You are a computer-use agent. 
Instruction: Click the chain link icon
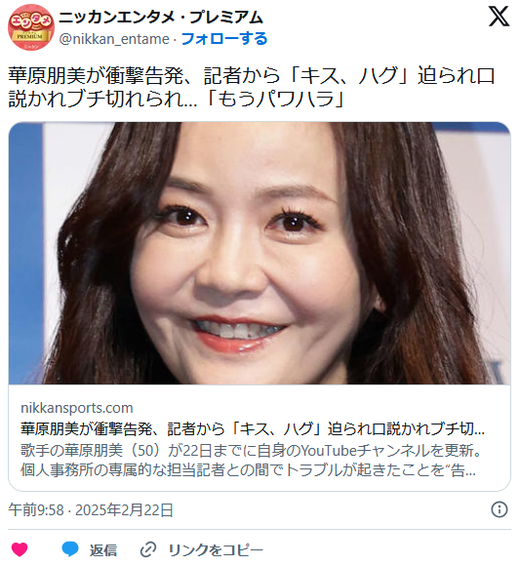[148, 549]
